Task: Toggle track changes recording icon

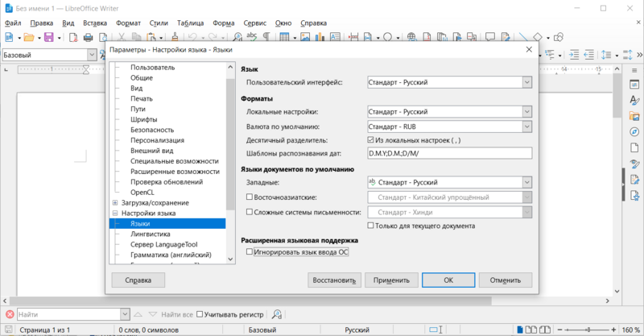Action: 506,37
